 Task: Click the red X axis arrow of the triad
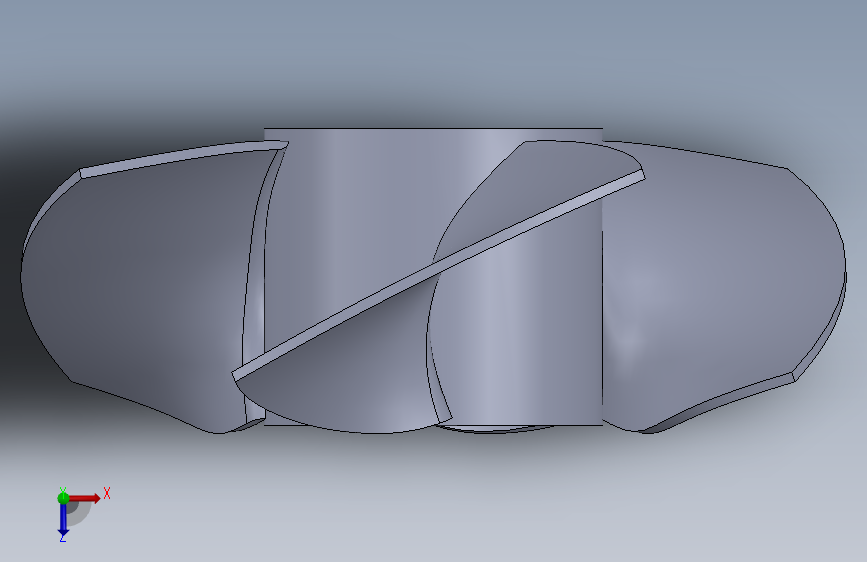[x=84, y=498]
